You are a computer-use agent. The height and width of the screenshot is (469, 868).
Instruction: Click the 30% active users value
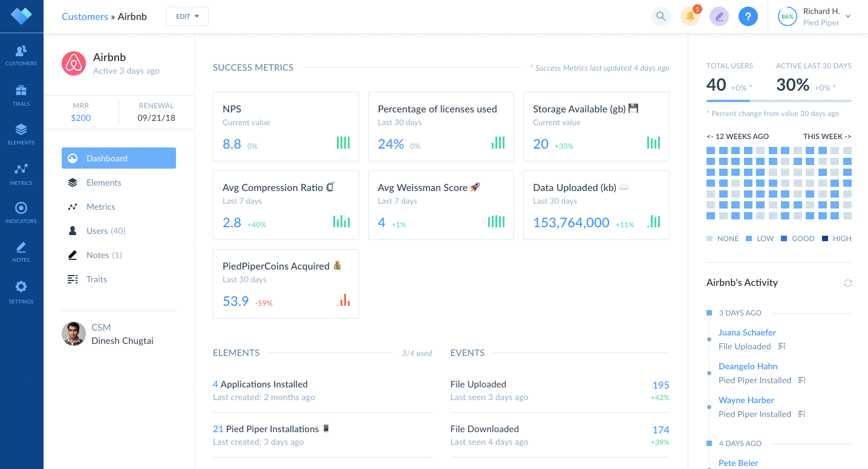[793, 85]
